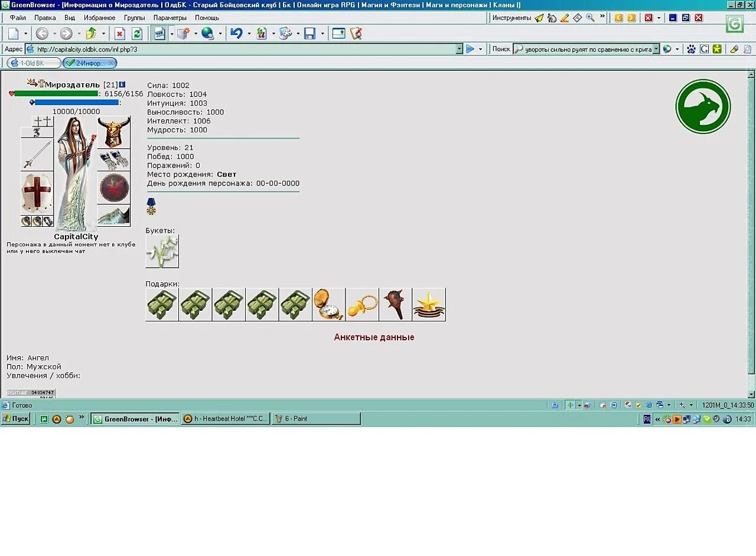Expand the Undo button dropdown arrow

point(249,34)
